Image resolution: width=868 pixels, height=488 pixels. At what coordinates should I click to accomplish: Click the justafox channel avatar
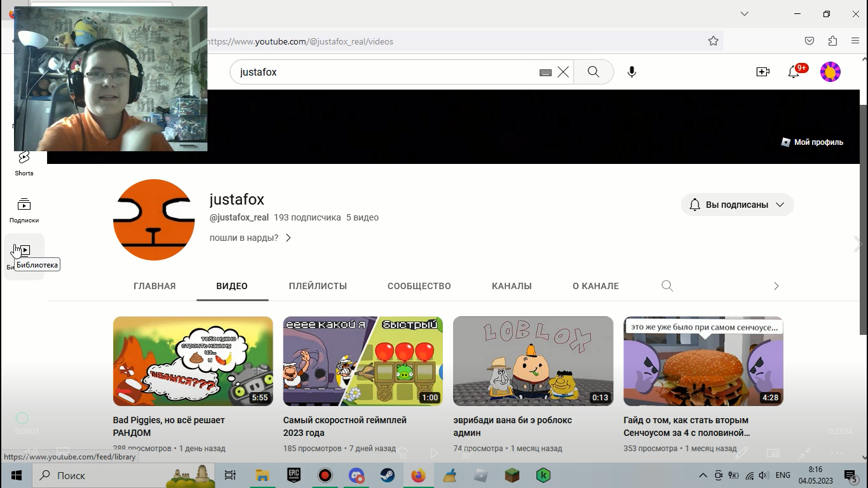154,220
